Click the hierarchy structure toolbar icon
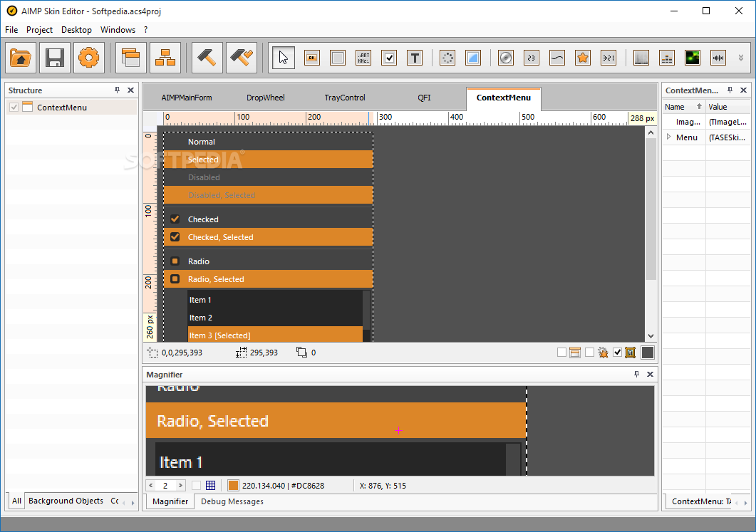 click(165, 58)
